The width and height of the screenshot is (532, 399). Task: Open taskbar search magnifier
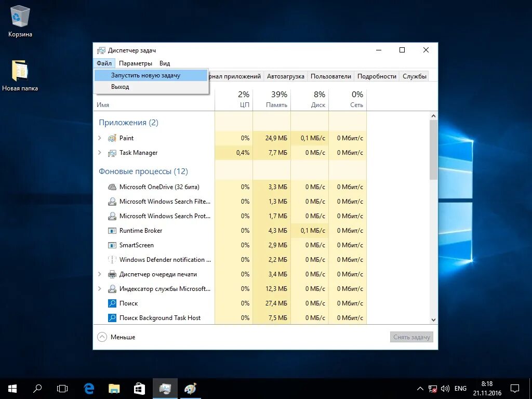coord(37,389)
